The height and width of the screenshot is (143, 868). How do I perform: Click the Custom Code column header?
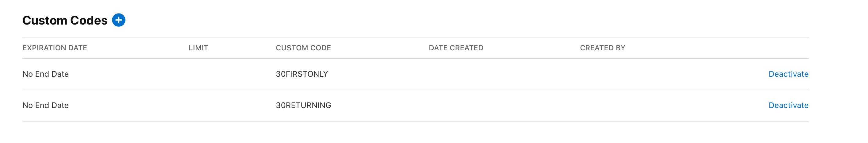click(303, 48)
